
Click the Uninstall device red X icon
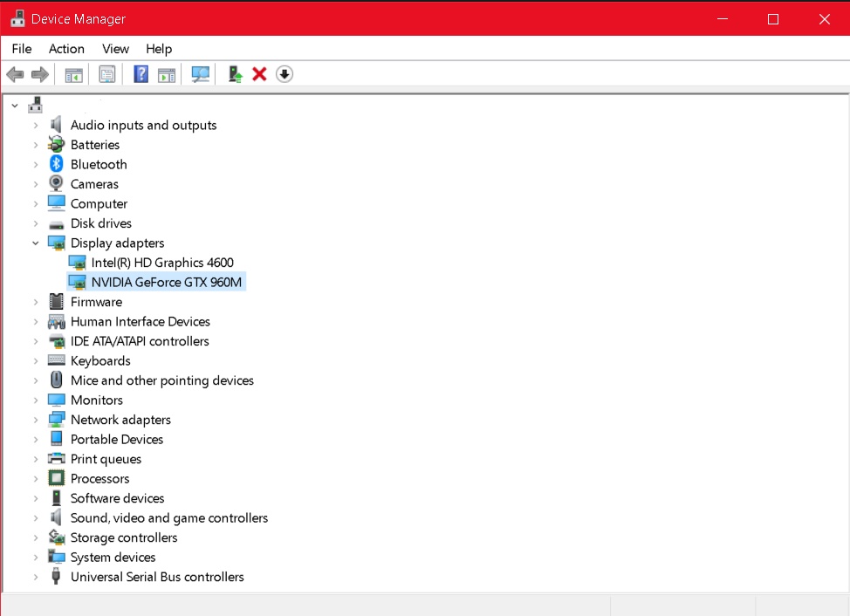(259, 74)
